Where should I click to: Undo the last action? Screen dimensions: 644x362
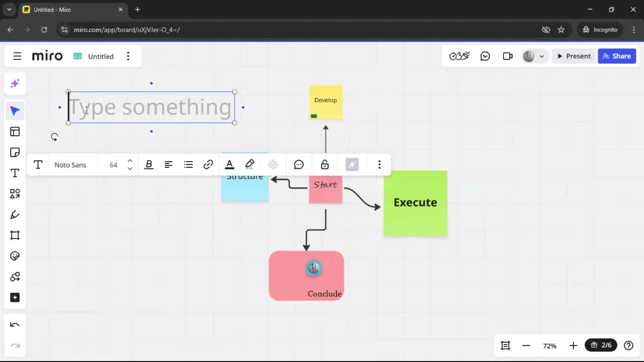[15, 325]
